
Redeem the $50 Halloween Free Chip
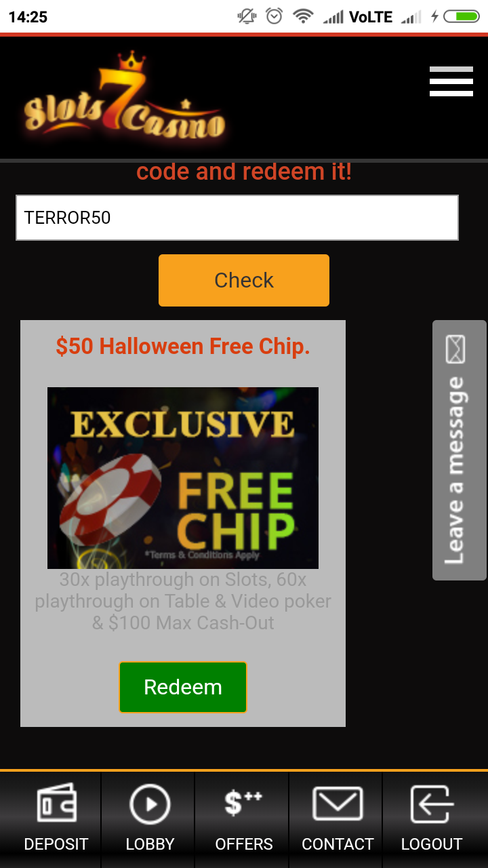183,687
